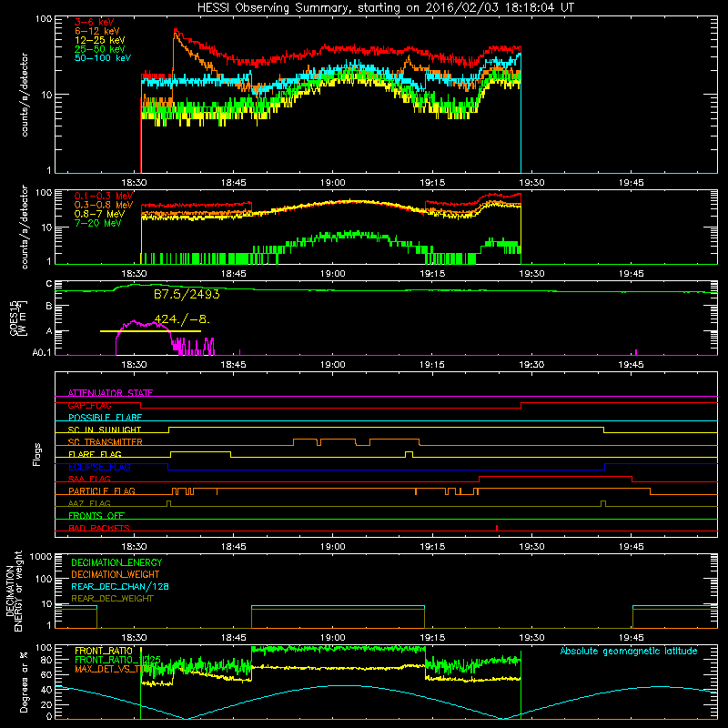
Task: Click 19:45 tick under the decimation panel
Action: (x=631, y=638)
